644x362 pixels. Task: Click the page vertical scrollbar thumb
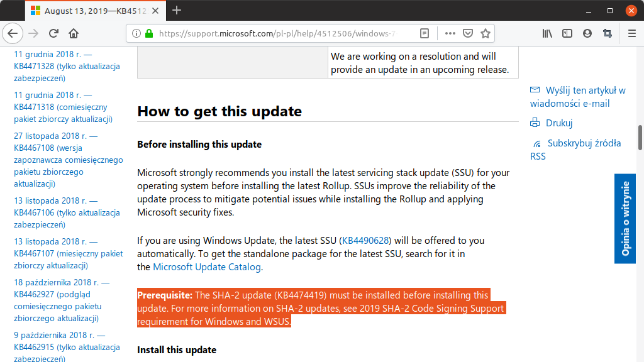coord(640,138)
